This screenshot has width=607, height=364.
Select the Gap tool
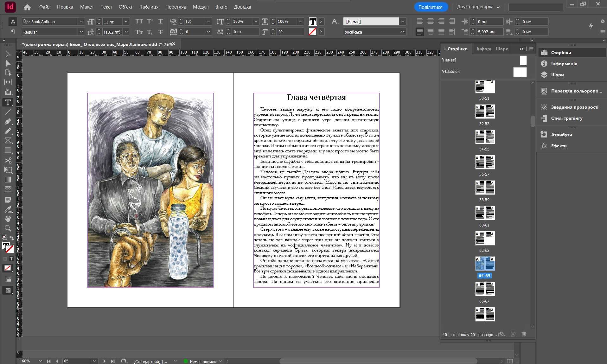[8, 82]
